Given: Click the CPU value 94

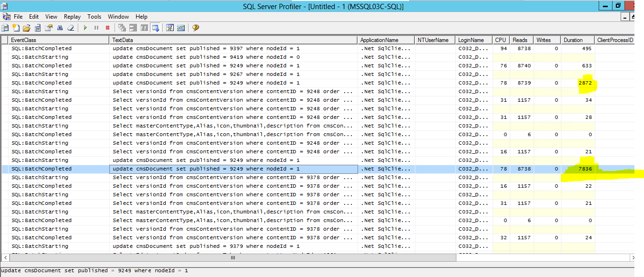Looking at the screenshot, I should point(503,48).
